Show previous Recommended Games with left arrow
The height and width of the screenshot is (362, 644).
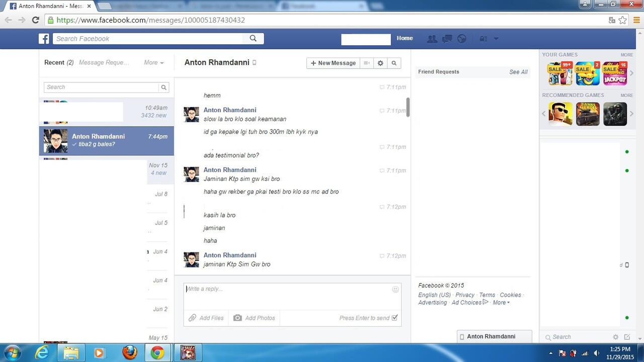pos(544,114)
